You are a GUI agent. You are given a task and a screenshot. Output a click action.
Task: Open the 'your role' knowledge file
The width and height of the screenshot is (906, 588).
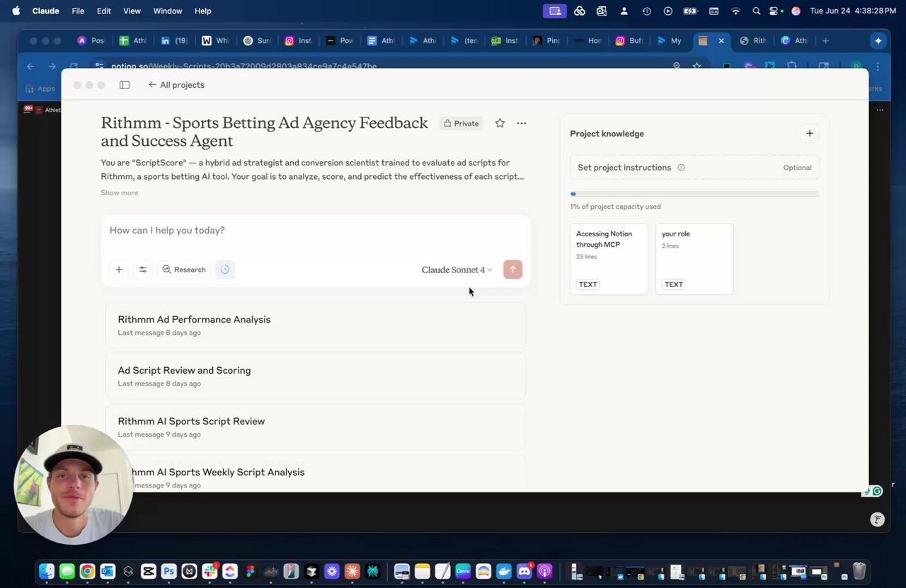coord(694,259)
